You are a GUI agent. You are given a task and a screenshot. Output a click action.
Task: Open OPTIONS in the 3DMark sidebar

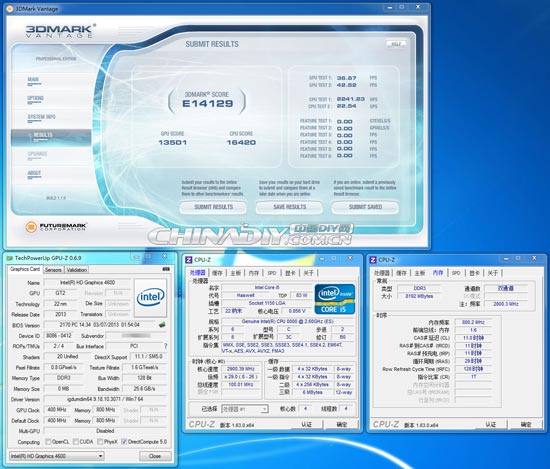[x=35, y=98]
